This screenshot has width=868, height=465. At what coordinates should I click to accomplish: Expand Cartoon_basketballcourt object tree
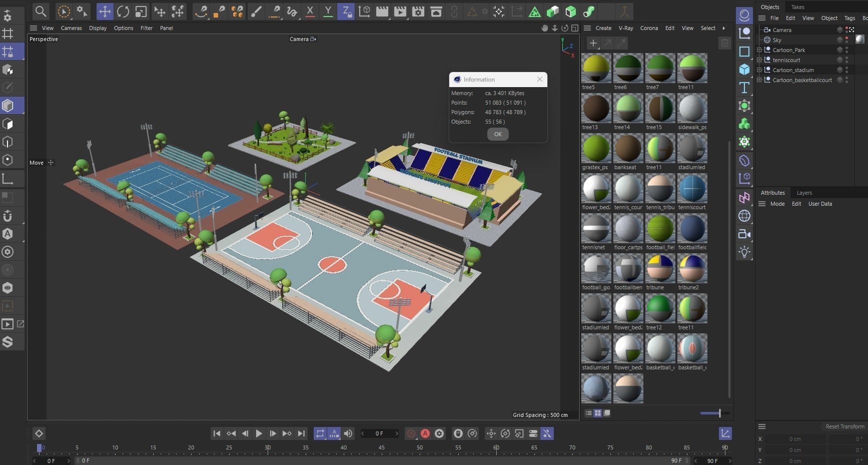[x=759, y=80]
